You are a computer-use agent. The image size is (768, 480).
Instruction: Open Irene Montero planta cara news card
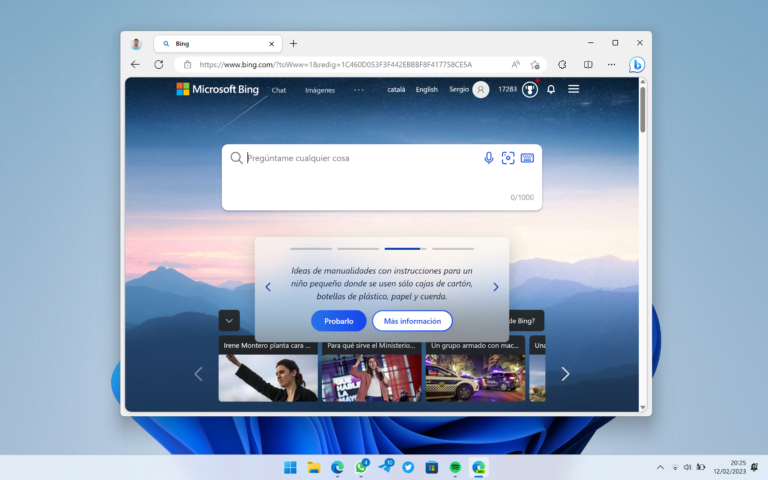click(268, 368)
